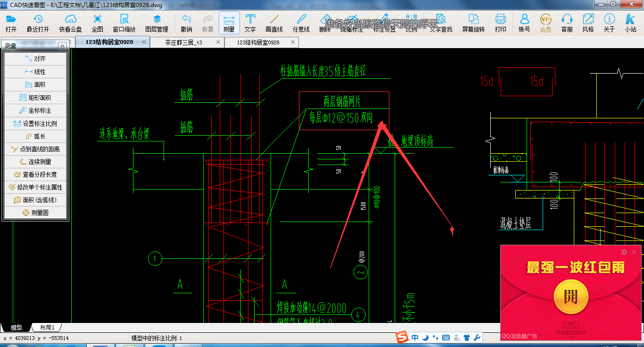644x347 pixels.
Task: Choose 线性 linear measurement
Action: [x=35, y=72]
